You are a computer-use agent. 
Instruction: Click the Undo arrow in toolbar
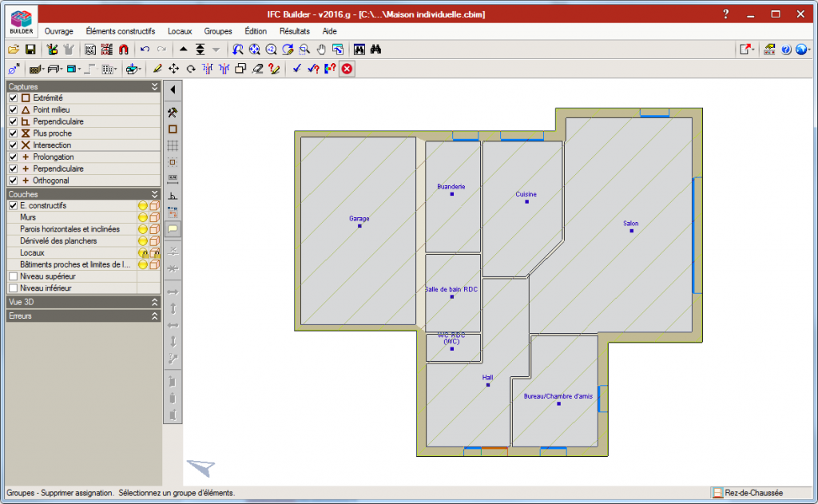coord(145,50)
